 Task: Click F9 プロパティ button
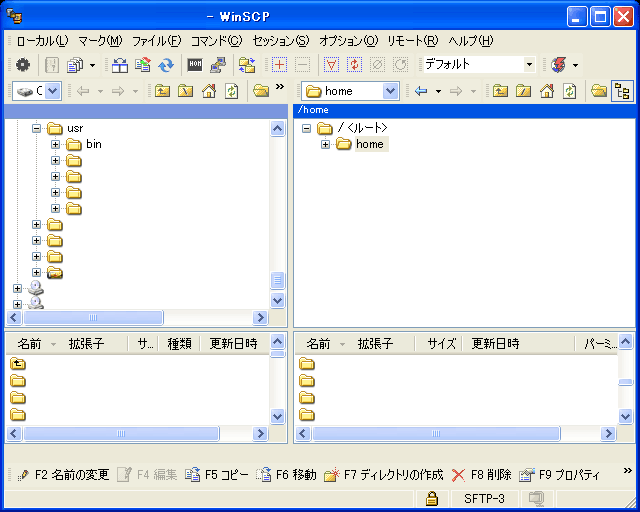(x=559, y=475)
